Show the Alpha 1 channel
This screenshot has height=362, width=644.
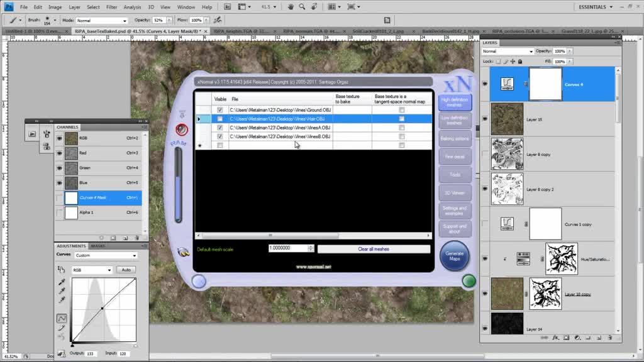tap(60, 212)
